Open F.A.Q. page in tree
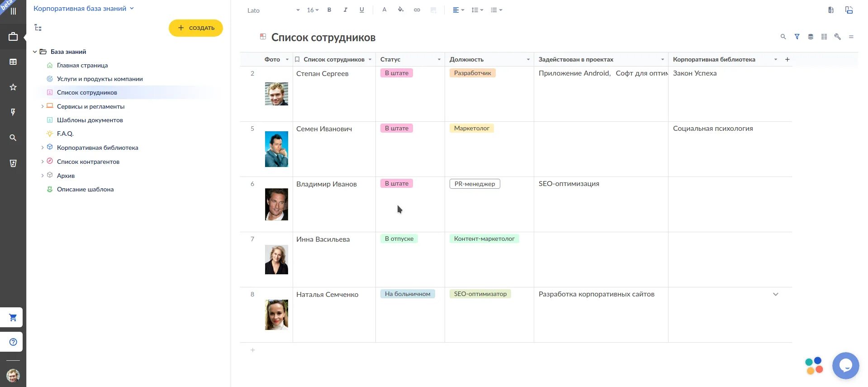This screenshot has width=868, height=387. [x=65, y=134]
